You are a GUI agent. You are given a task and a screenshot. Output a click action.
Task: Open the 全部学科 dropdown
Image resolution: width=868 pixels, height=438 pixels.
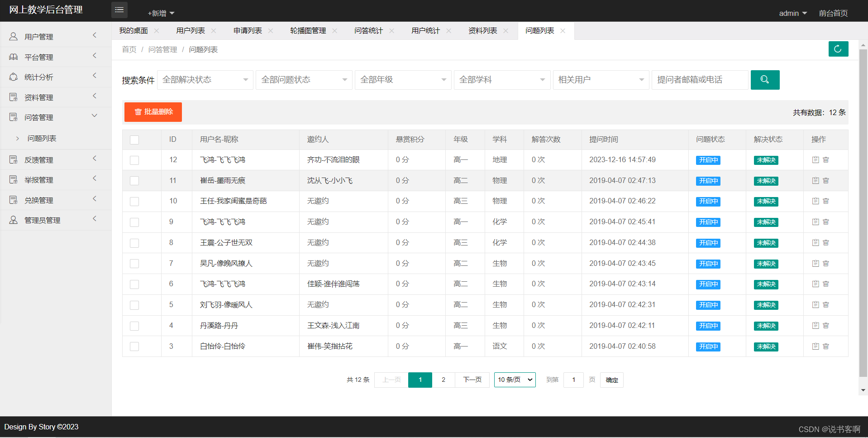click(x=502, y=80)
